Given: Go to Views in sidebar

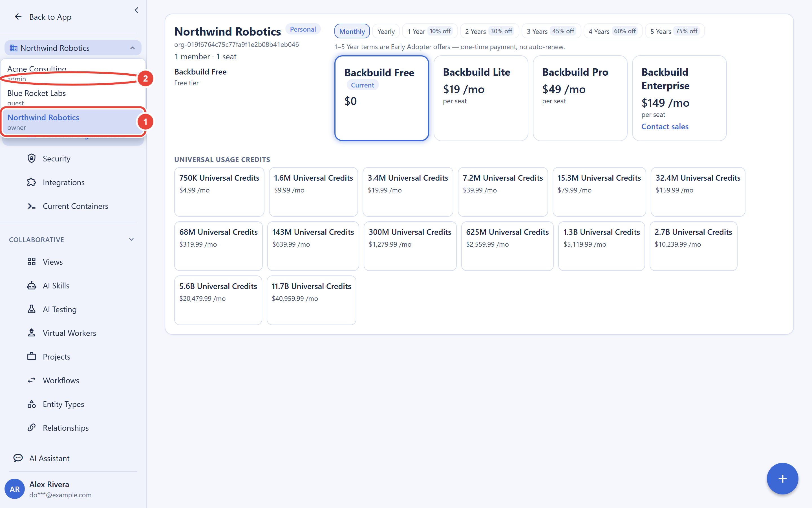Looking at the screenshot, I should coord(53,262).
